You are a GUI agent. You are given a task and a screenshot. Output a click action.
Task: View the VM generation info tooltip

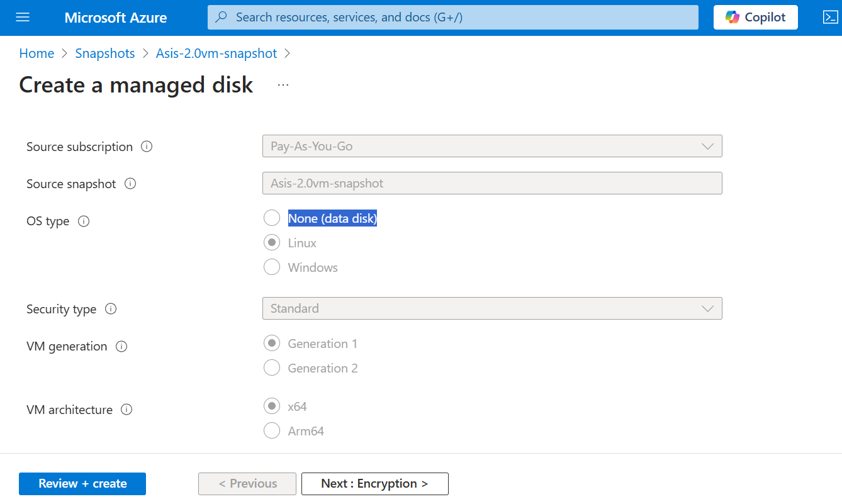pyautogui.click(x=120, y=346)
